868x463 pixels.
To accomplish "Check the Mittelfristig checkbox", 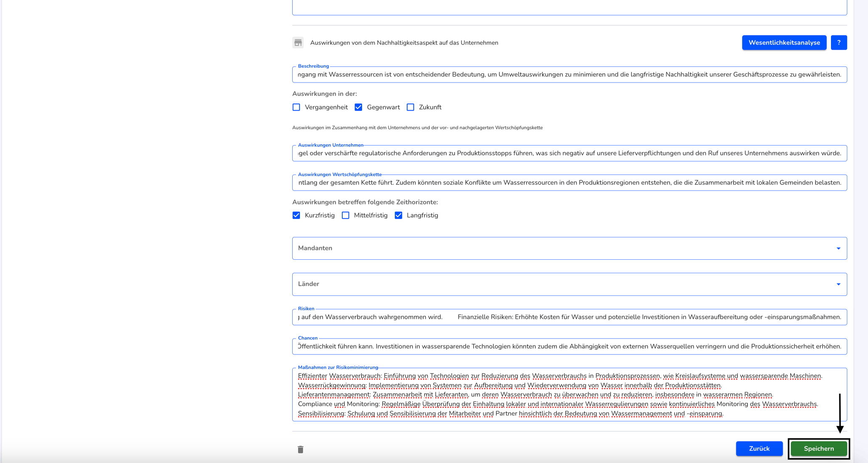I will [346, 216].
